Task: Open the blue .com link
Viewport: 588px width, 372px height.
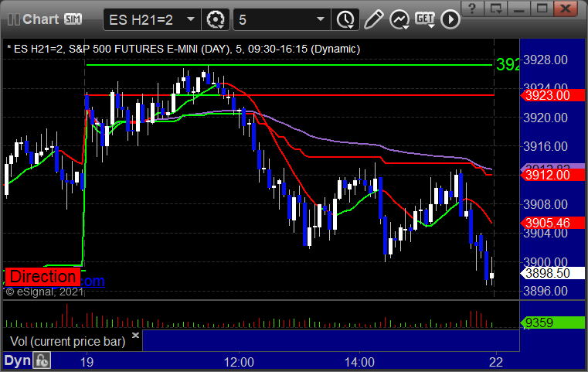Action: pos(92,282)
